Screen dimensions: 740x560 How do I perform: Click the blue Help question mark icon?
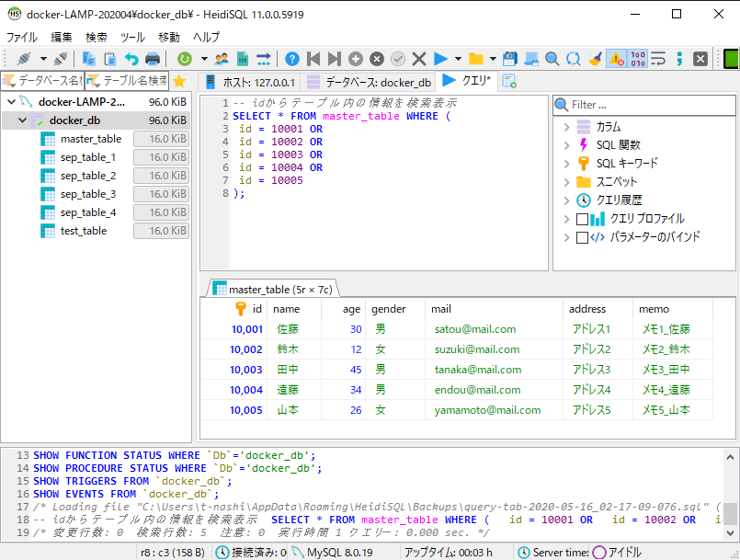292,59
